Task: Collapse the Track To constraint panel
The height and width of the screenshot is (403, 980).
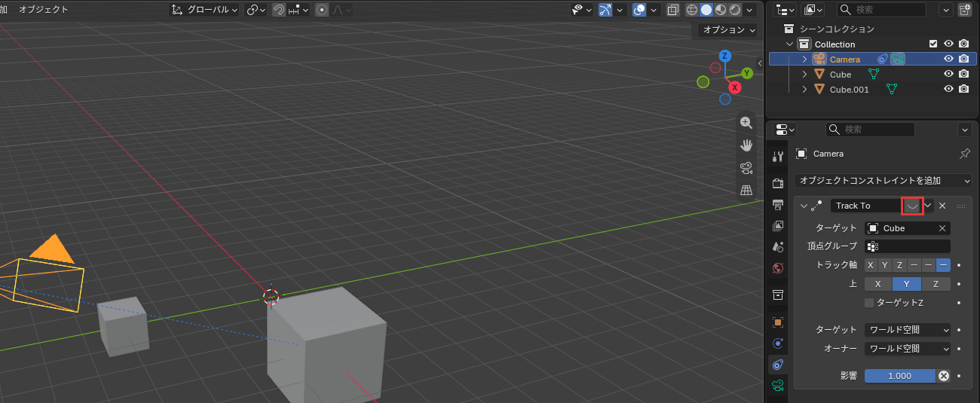Action: point(804,206)
